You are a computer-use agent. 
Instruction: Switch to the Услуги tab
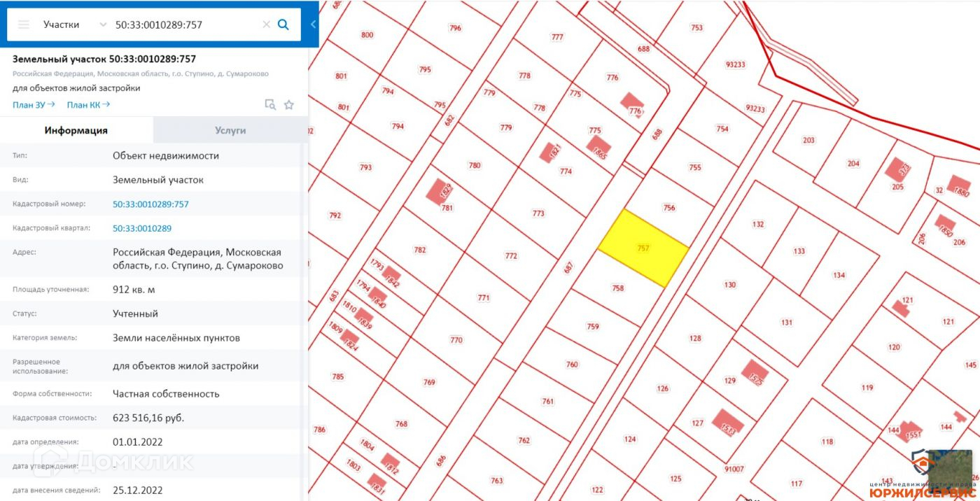[x=230, y=130]
